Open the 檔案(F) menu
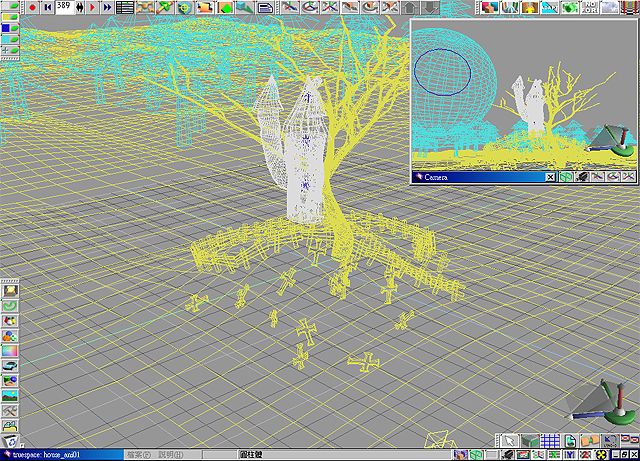Screen dimensions: 640x461 tap(138, 454)
